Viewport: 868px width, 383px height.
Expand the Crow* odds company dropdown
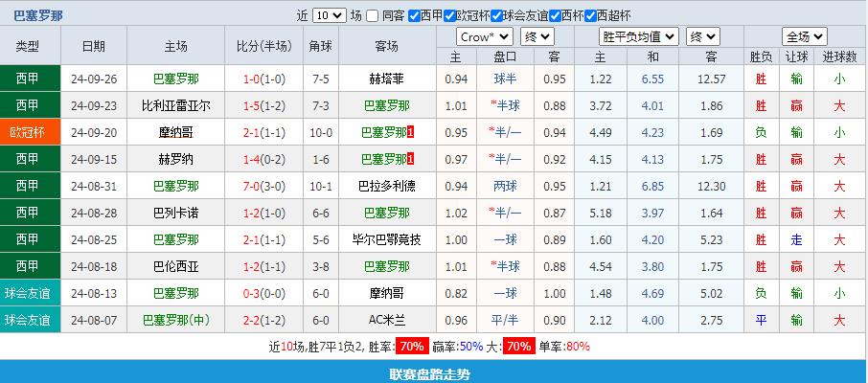point(484,36)
